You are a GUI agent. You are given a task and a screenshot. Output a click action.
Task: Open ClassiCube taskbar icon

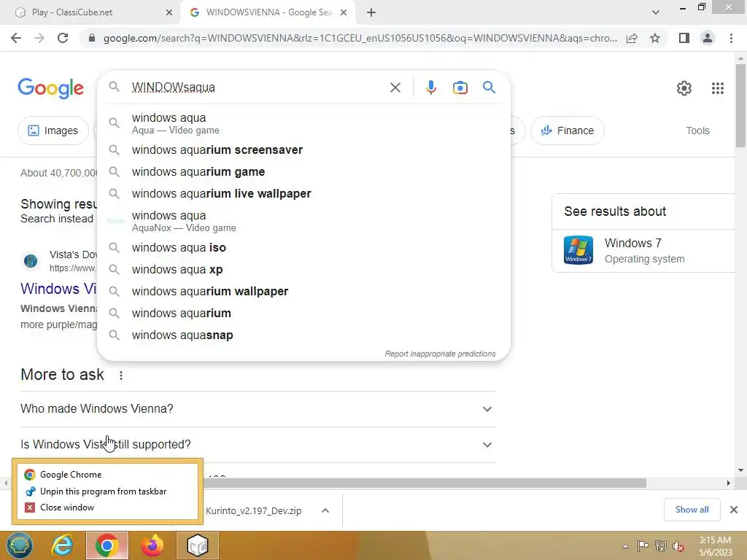coord(197,545)
